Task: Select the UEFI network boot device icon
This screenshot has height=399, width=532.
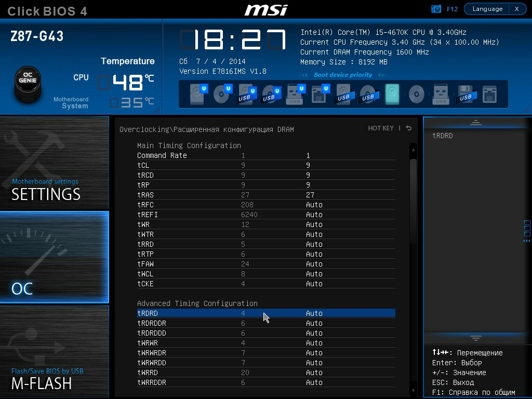Action: coord(320,94)
